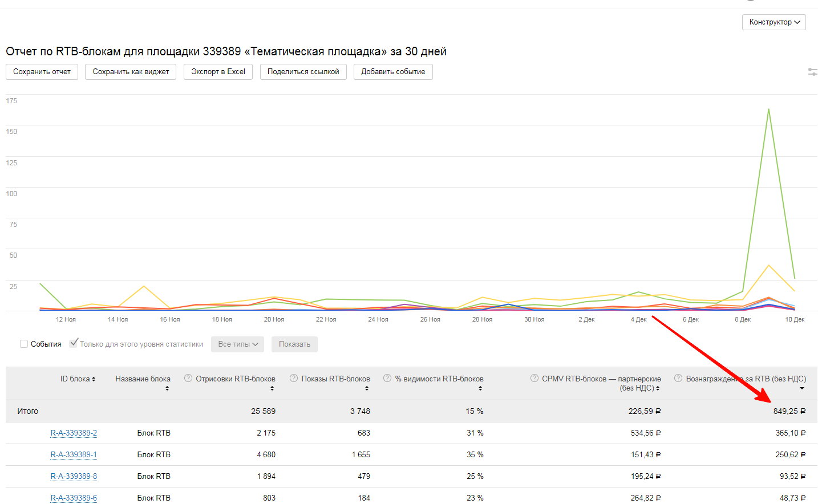The image size is (818, 504).
Task: Click Блок RTB name in R-A-339389-2 row
Action: coord(154,433)
